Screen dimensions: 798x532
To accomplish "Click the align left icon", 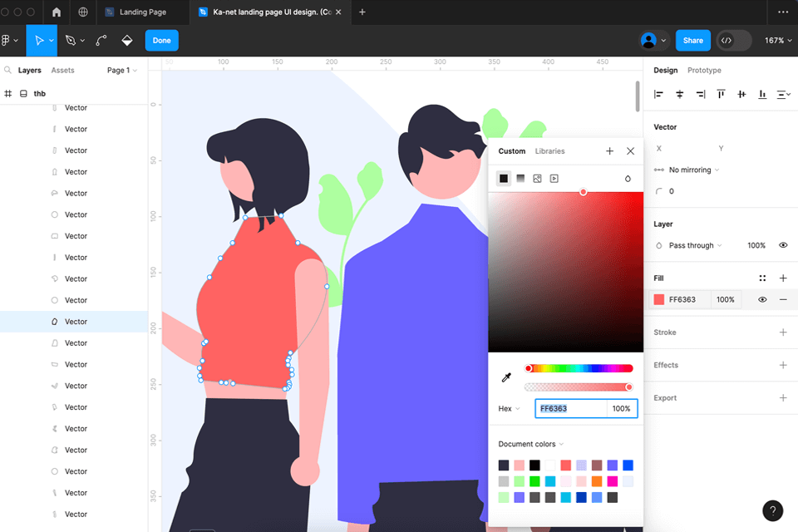I will [658, 94].
